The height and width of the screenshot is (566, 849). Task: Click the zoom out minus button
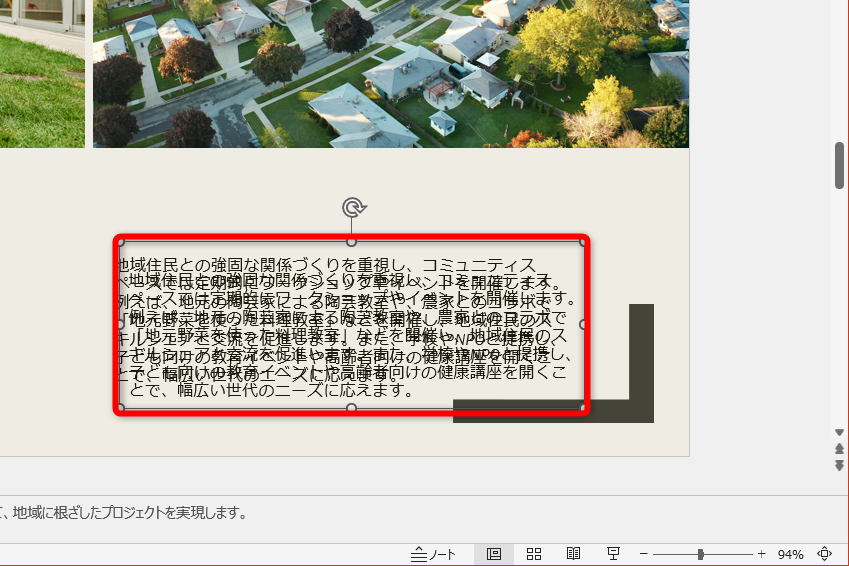point(643,554)
